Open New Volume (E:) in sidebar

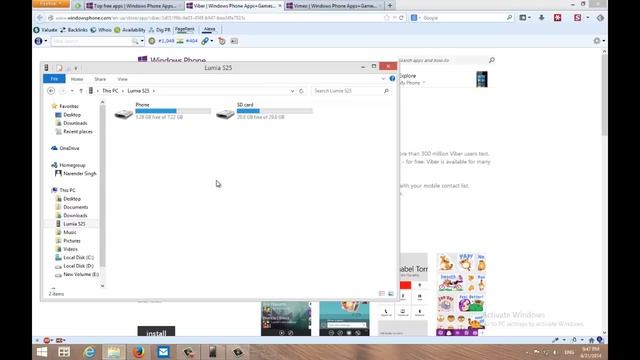pos(81,274)
